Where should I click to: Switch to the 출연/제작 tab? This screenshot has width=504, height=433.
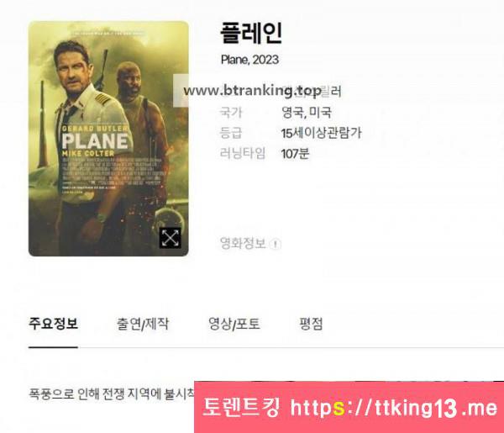coord(143,324)
